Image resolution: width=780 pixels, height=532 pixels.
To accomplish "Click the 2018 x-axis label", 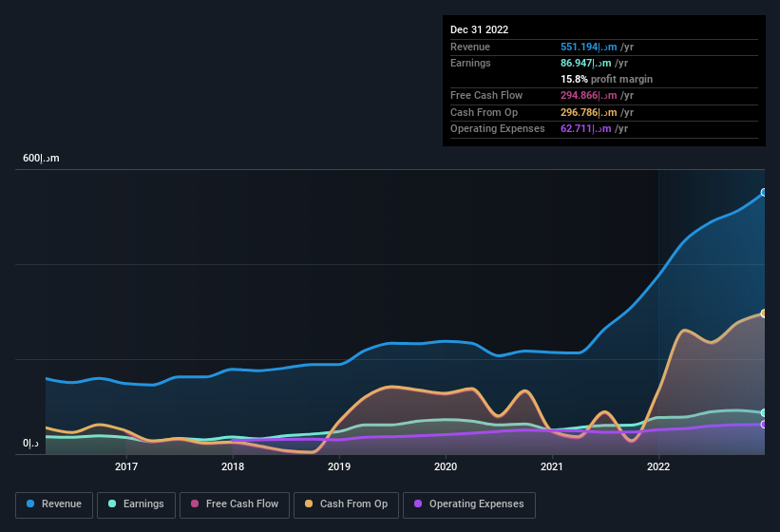I will [233, 466].
